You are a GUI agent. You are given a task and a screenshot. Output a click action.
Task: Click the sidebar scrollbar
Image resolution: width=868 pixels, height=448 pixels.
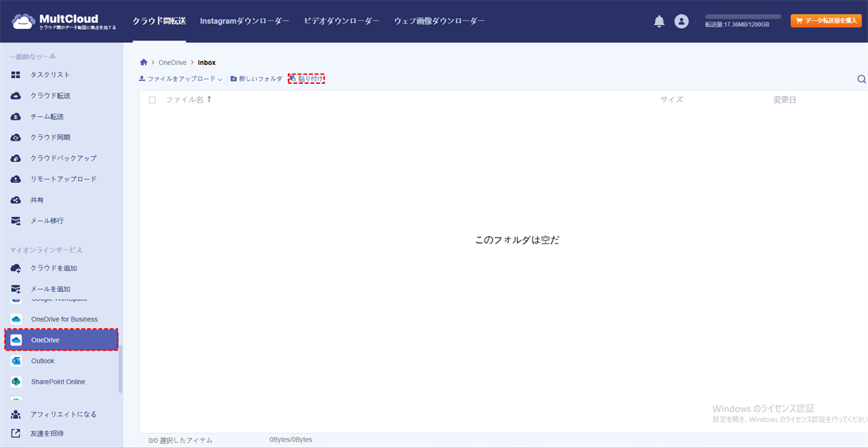tap(121, 369)
